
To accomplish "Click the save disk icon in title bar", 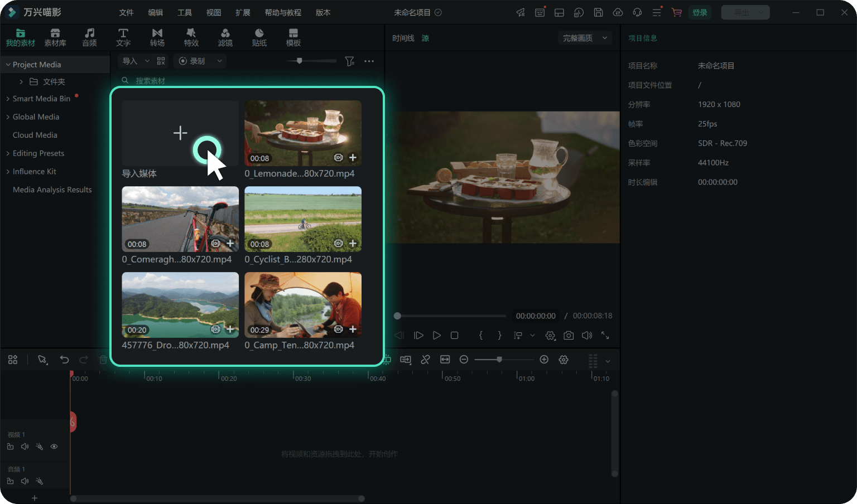I will tap(598, 12).
